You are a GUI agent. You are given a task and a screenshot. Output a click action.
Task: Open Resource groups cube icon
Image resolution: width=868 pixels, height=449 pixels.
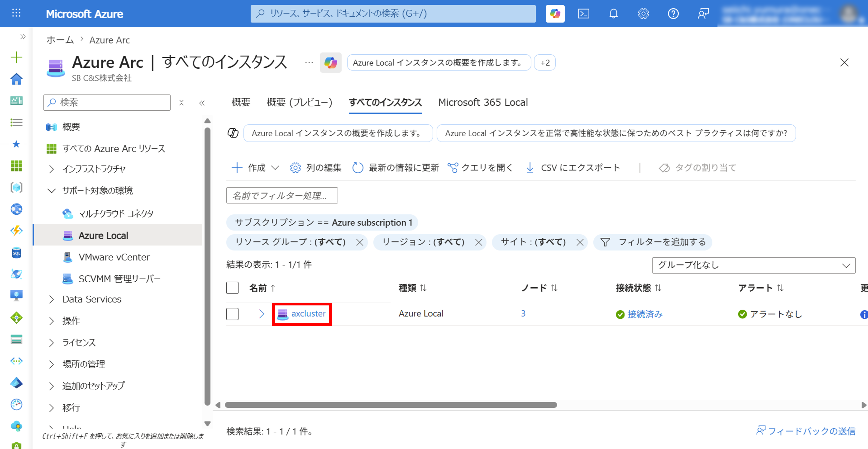16,187
